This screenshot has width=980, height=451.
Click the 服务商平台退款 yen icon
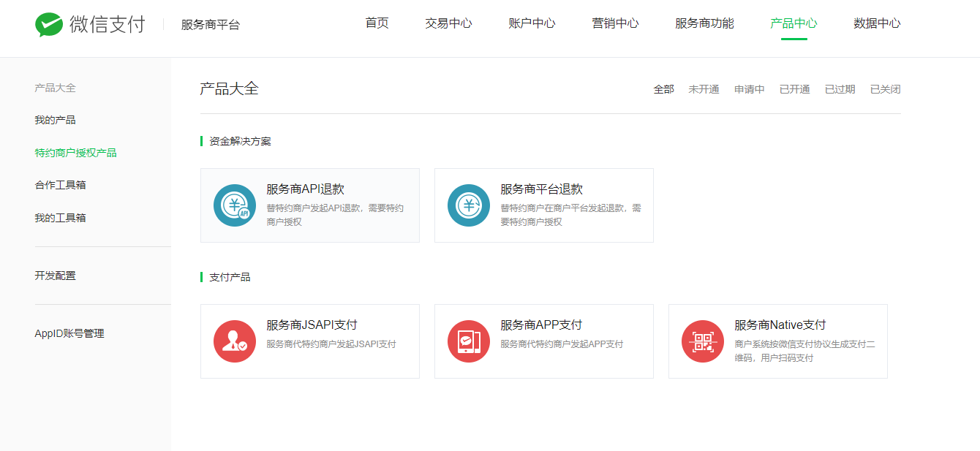[469, 205]
